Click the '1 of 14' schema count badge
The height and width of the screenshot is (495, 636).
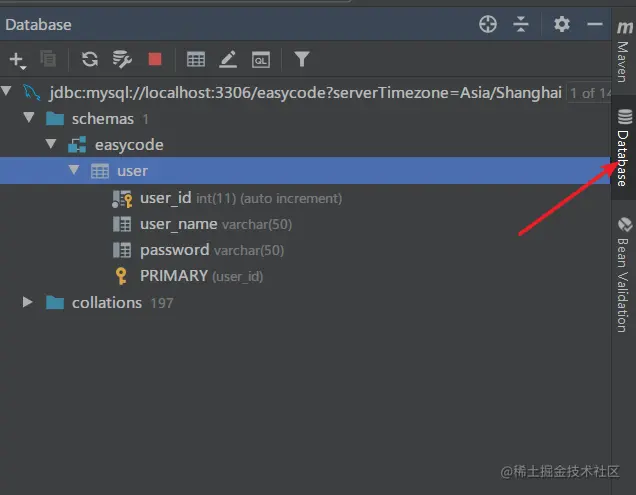click(589, 93)
